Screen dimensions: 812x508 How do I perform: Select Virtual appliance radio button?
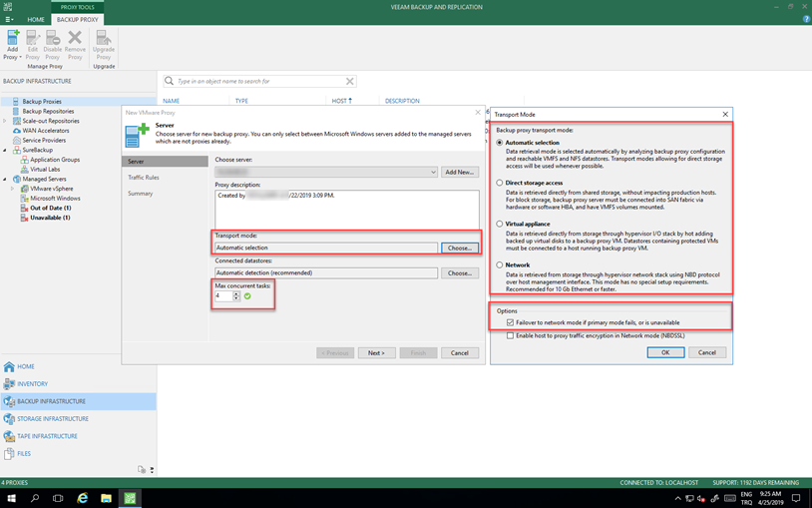coord(499,224)
